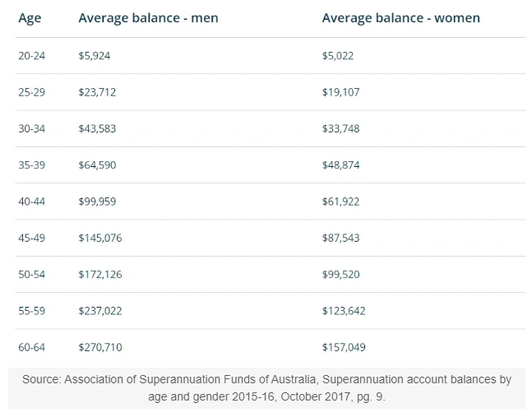Click the 'Average balance - women' header

[401, 18]
